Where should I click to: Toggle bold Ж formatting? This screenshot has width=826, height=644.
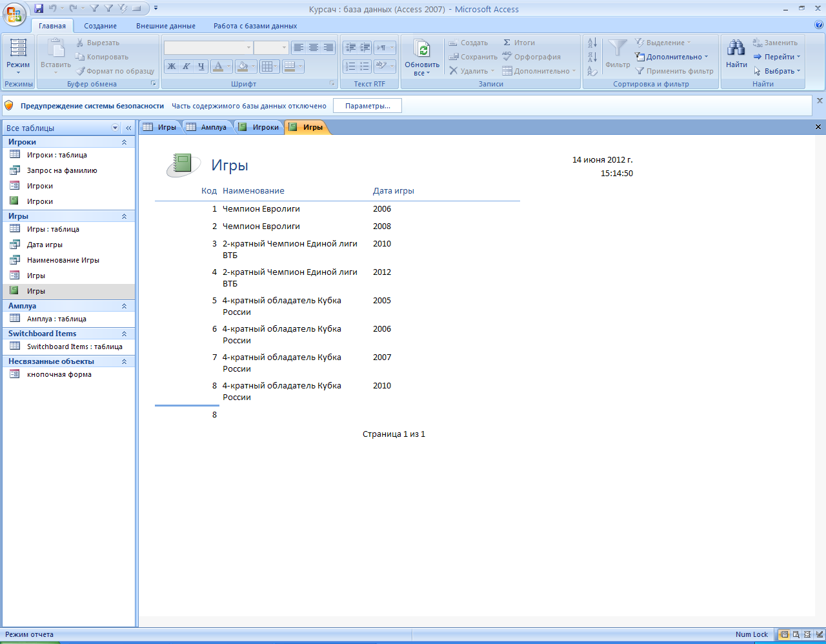click(172, 66)
